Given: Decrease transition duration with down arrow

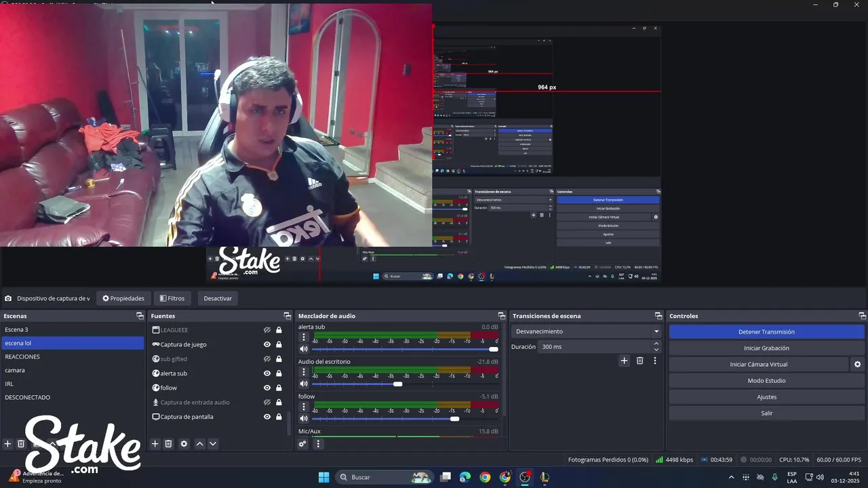Looking at the screenshot, I should [x=656, y=350].
